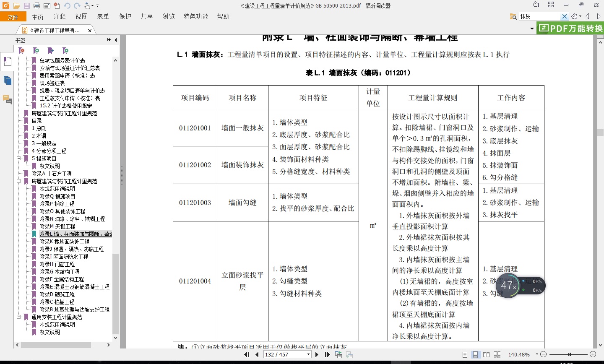Click the add new bookmark icon
The image size is (604, 364).
click(x=36, y=51)
